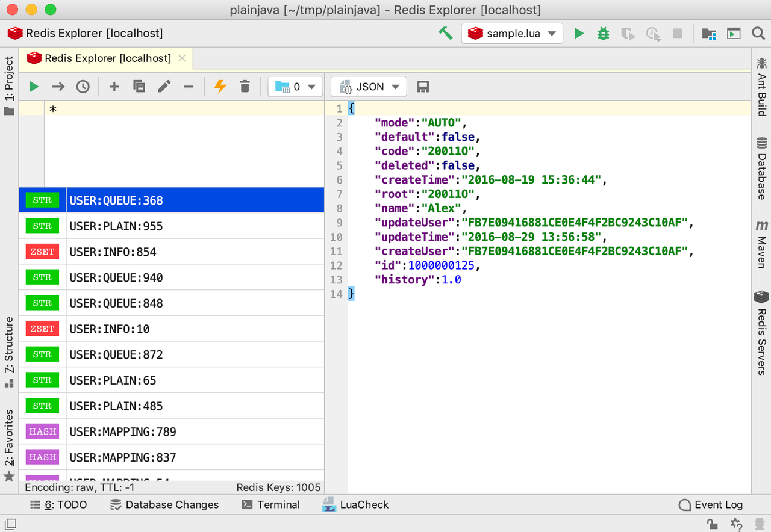Screen dimensions: 771x532
Task: Delete key with the trash icon
Action: tap(245, 87)
